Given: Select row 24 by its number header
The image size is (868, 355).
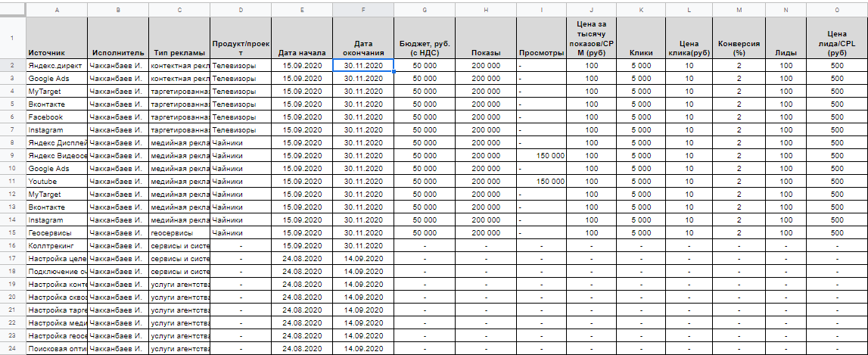Looking at the screenshot, I should 12,349.
